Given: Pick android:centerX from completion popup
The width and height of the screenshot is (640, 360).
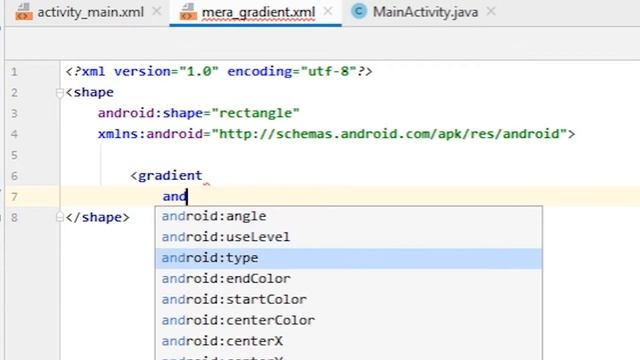Looking at the screenshot, I should tap(349, 341).
